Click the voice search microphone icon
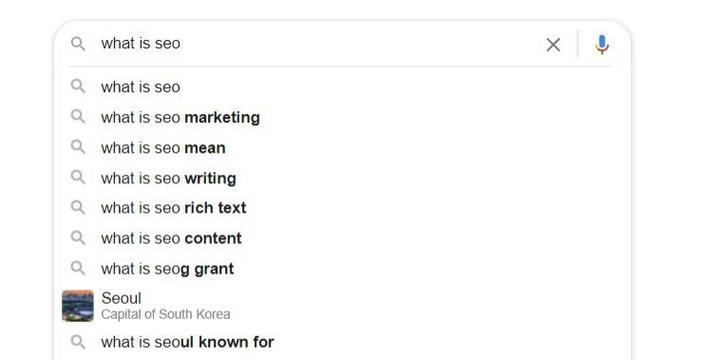This screenshot has width=703, height=360. coord(602,44)
